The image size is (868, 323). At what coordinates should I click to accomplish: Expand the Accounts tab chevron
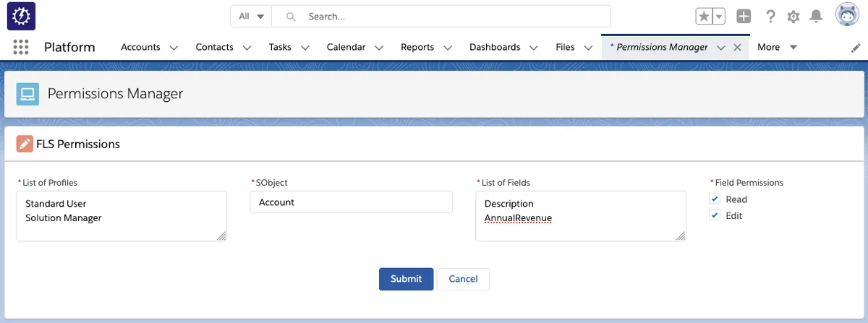(174, 48)
